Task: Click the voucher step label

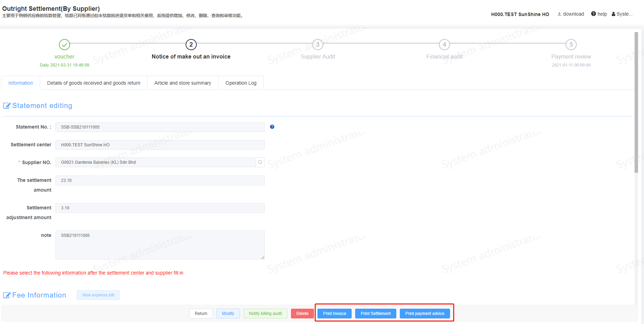Action: tap(65, 56)
